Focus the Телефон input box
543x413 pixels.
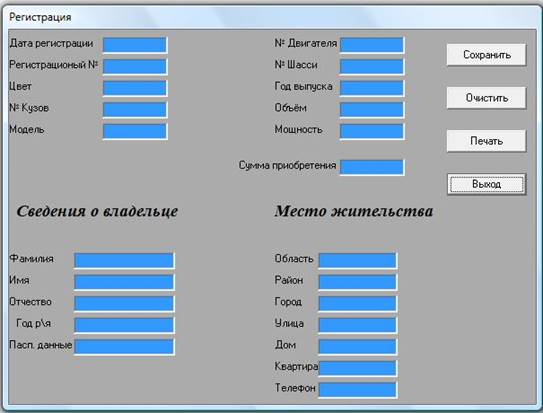358,390
